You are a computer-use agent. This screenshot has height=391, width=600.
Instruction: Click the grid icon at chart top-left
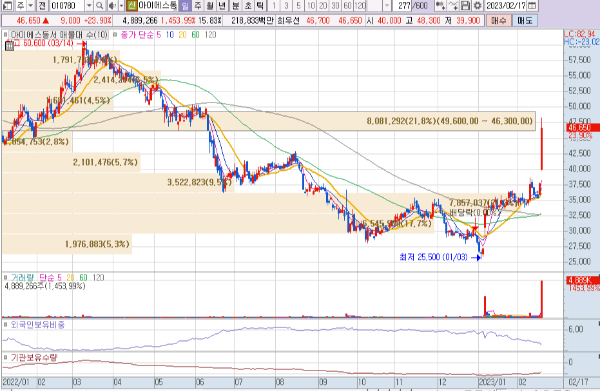[x=9, y=46]
